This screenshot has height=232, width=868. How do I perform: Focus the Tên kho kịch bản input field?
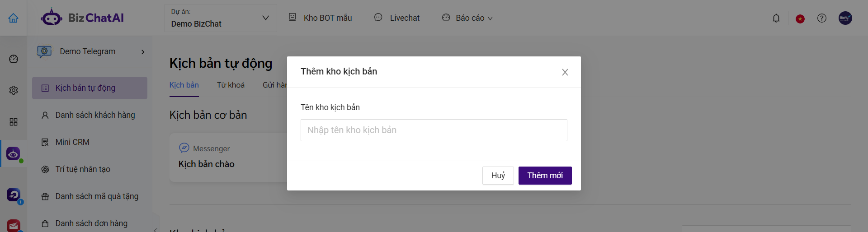[x=434, y=130]
